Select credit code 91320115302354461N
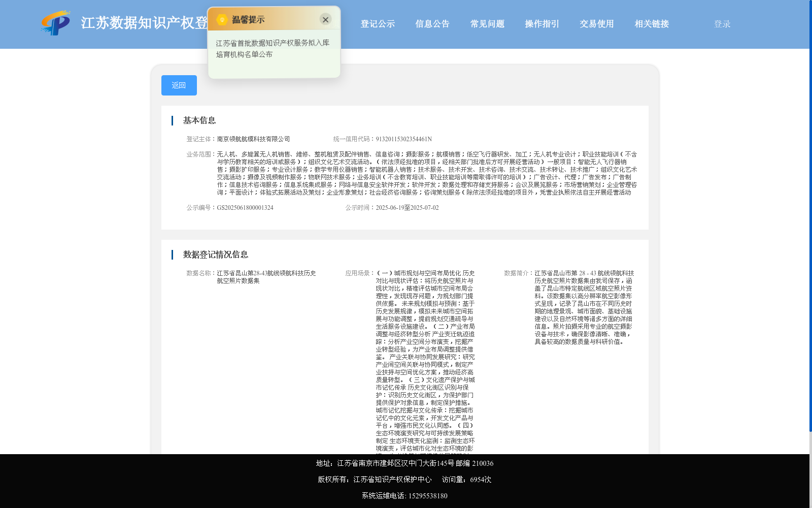Image resolution: width=812 pixels, height=508 pixels. pos(404,139)
